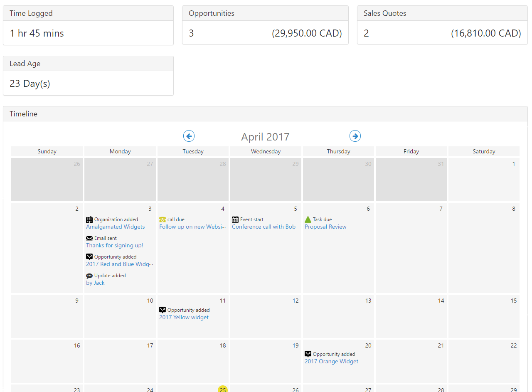
Task: Select the April 14 day cell
Action: 411,316
